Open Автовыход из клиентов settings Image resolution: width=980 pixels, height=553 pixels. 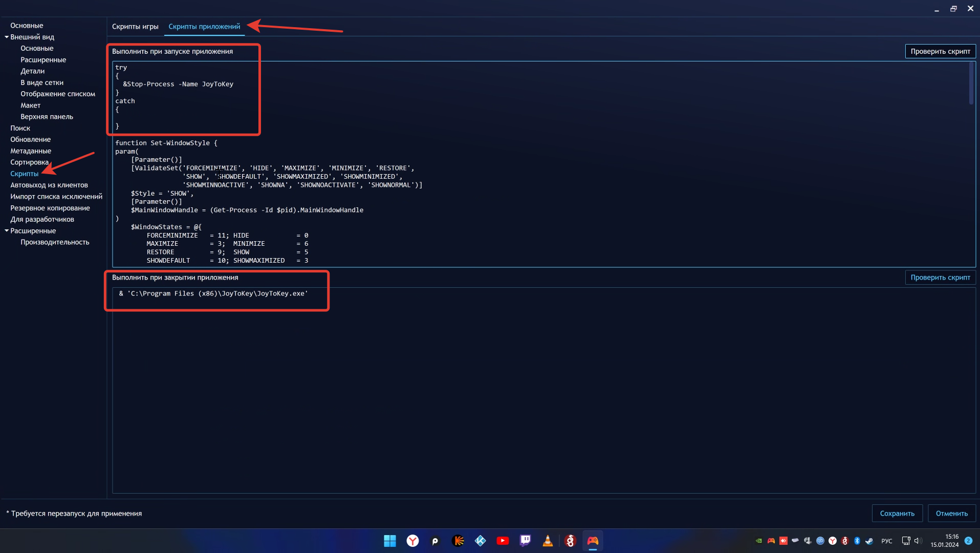pos(49,185)
